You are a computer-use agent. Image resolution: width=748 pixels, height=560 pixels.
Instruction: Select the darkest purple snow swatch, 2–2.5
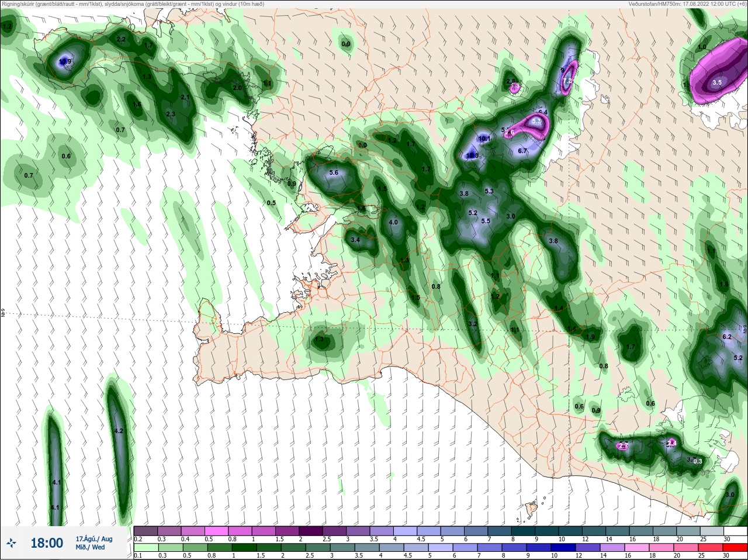point(312,531)
